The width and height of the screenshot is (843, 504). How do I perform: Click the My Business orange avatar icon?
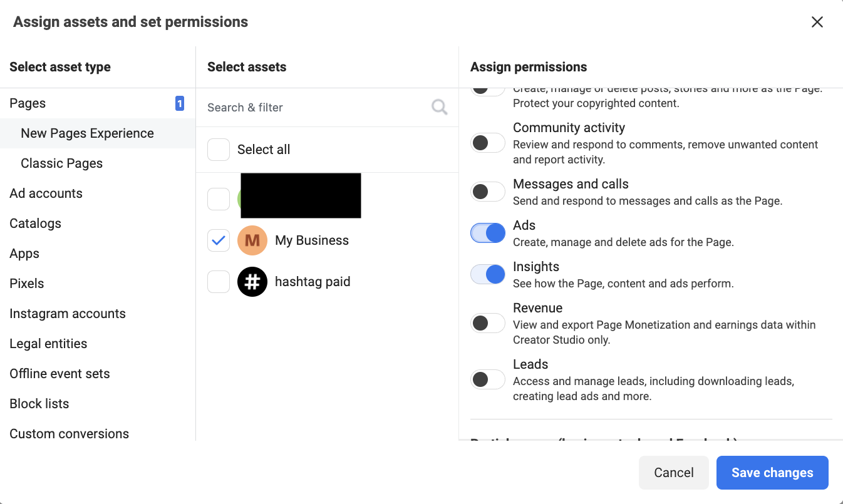tap(252, 240)
